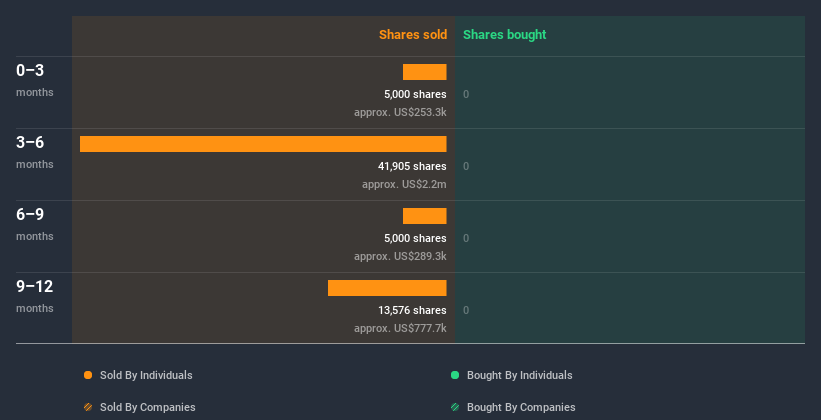821x420 pixels.
Task: Click the 13,576 shares value
Action: point(412,310)
